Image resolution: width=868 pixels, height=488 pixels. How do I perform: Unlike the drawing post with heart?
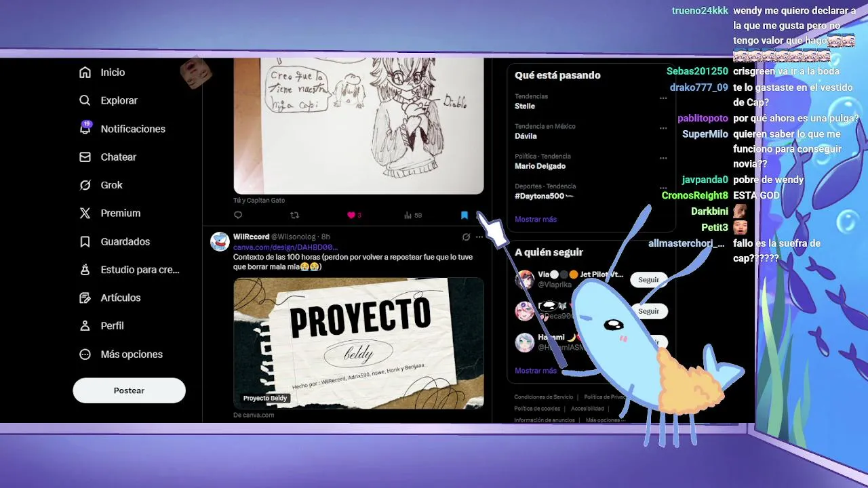pos(351,215)
